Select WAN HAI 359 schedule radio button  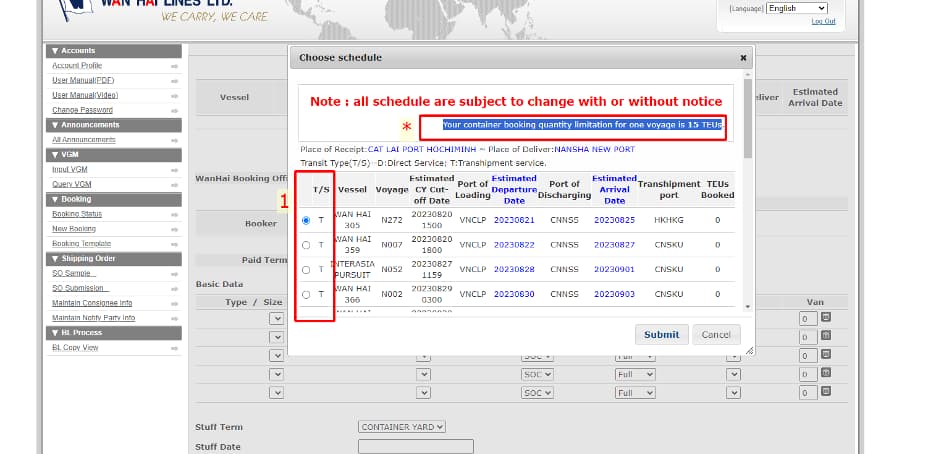pyautogui.click(x=306, y=245)
